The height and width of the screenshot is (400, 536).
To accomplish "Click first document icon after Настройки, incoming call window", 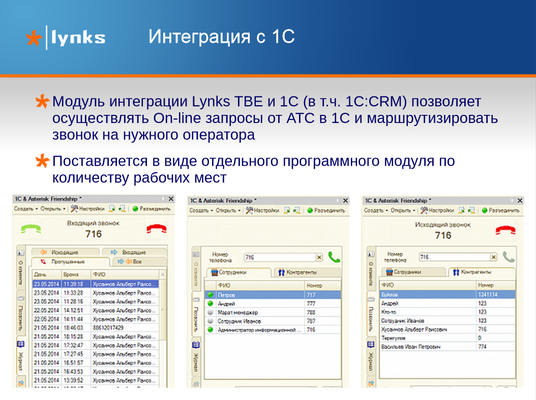I will click(x=112, y=209).
